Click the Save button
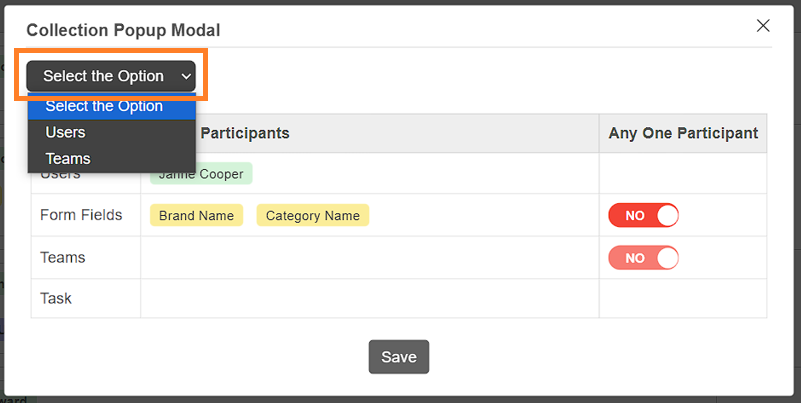Image resolution: width=801 pixels, height=403 pixels. [x=399, y=357]
